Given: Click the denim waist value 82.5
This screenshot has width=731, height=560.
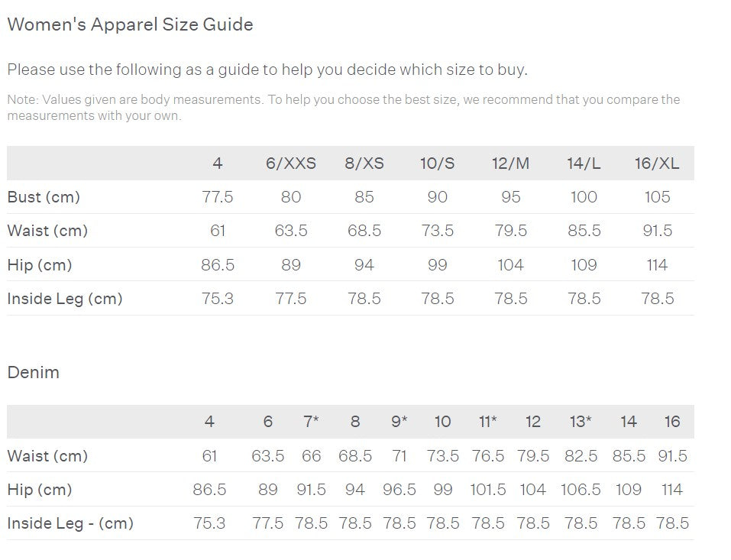Looking at the screenshot, I should (581, 456).
